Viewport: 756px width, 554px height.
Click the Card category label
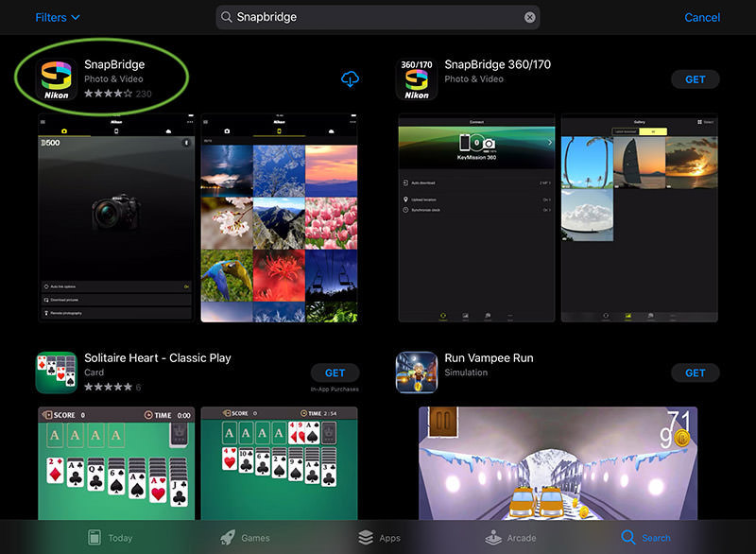coord(94,372)
